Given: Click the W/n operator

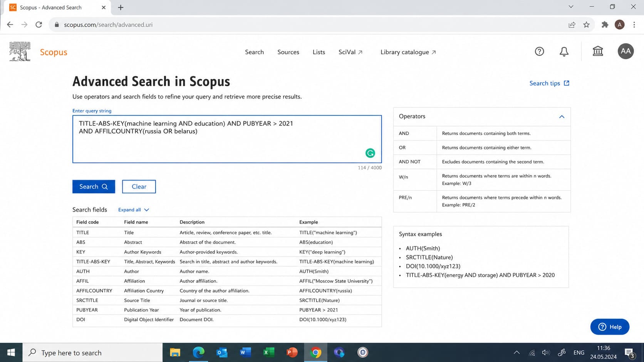Looking at the screenshot, I should click(x=403, y=177).
